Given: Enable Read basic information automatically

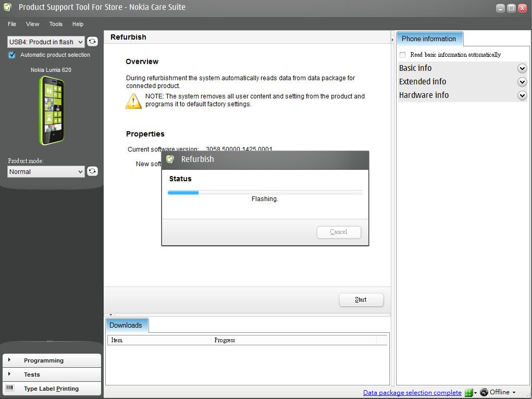Looking at the screenshot, I should (x=402, y=55).
